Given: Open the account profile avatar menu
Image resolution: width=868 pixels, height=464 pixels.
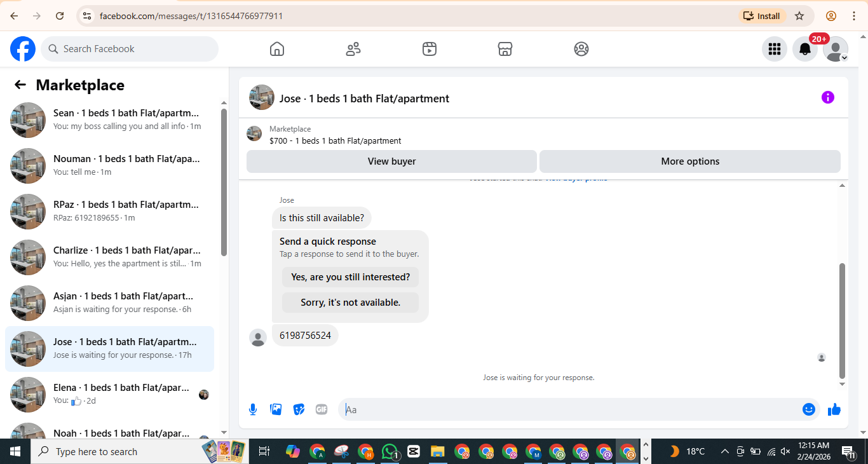Looking at the screenshot, I should (836, 49).
